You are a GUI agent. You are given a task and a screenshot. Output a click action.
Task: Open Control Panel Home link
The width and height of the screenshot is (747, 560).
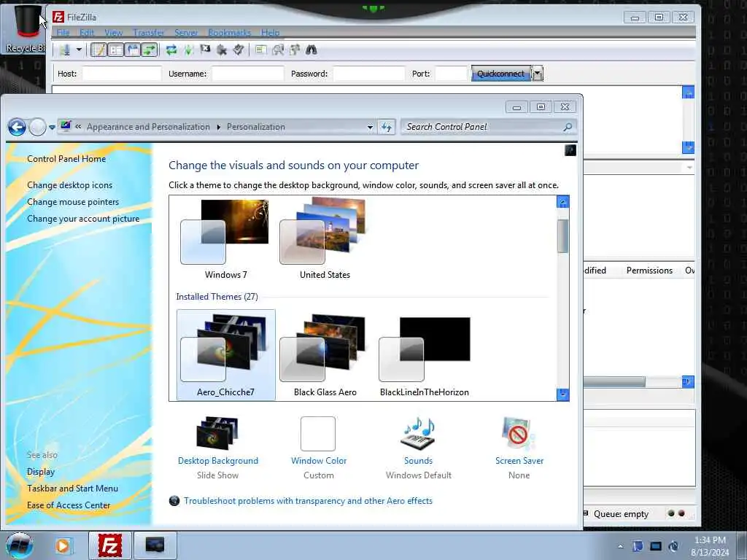66,159
